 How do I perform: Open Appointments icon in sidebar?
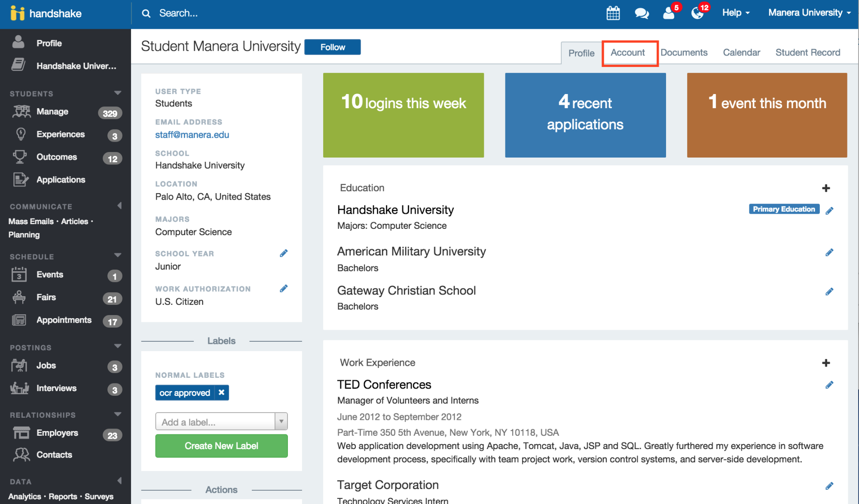coord(19,320)
